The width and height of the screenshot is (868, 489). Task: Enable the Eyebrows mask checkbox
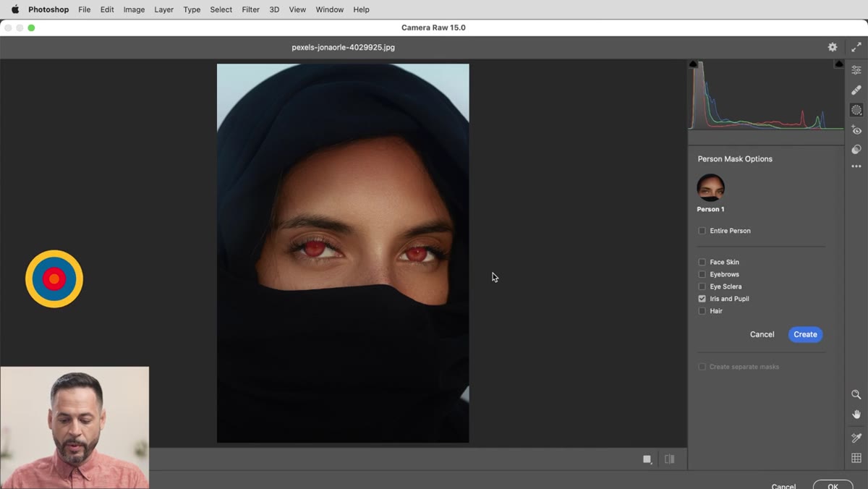pyautogui.click(x=702, y=274)
